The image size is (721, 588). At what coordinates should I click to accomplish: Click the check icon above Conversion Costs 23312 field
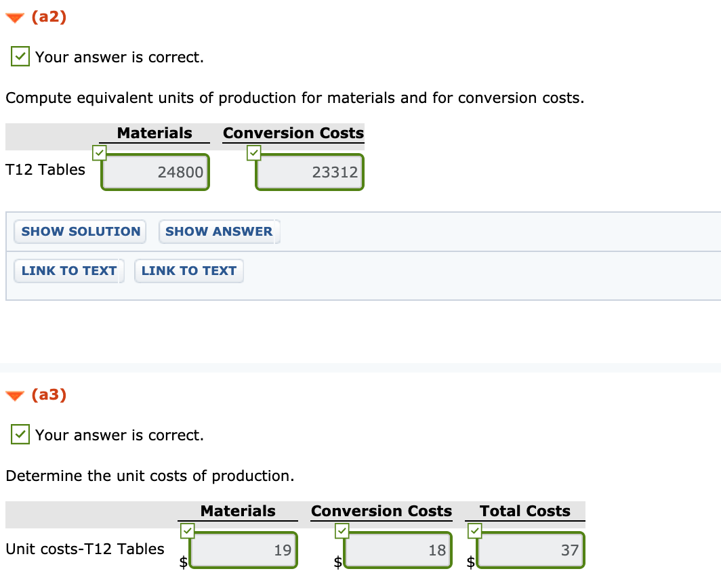[x=254, y=153]
